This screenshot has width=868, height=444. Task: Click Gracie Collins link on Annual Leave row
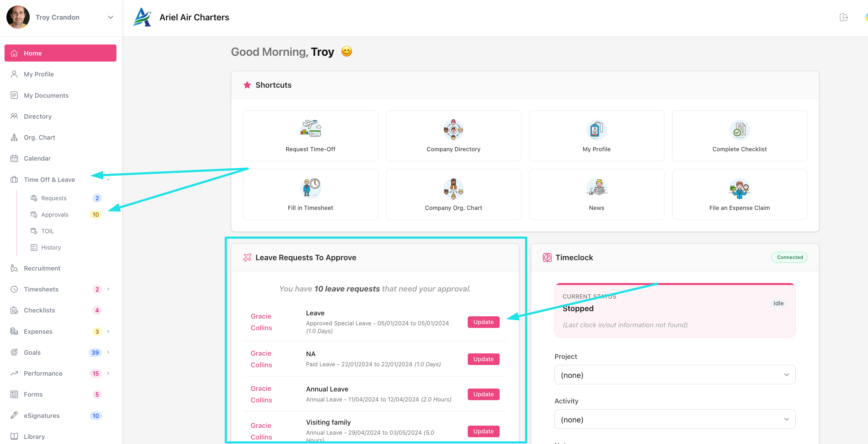(x=261, y=394)
